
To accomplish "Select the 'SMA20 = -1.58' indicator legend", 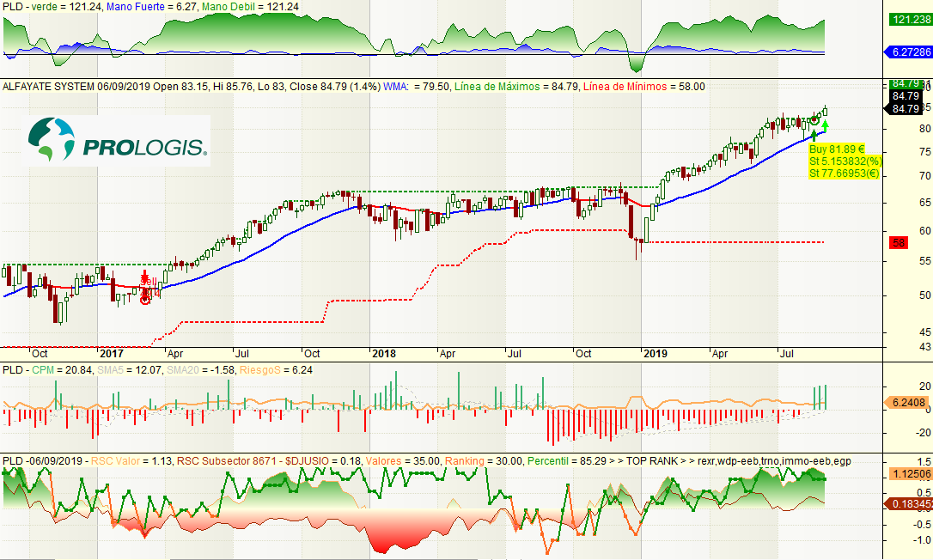I will tap(200, 370).
